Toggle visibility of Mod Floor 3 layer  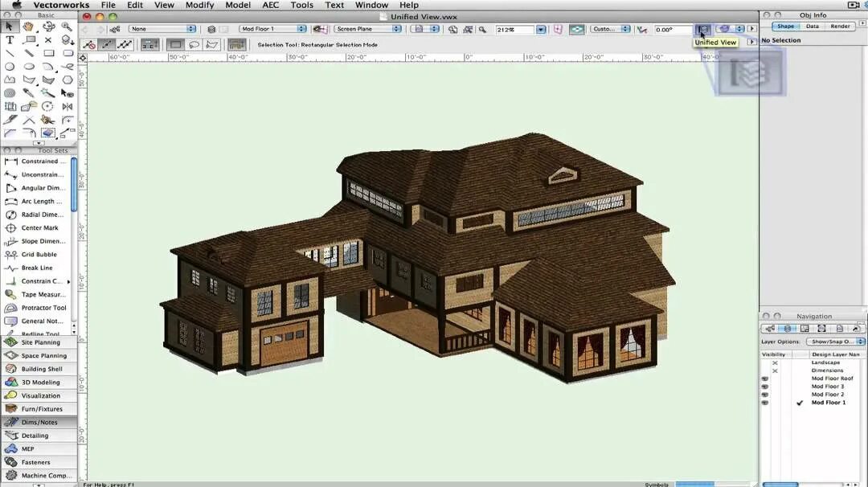[x=765, y=387]
